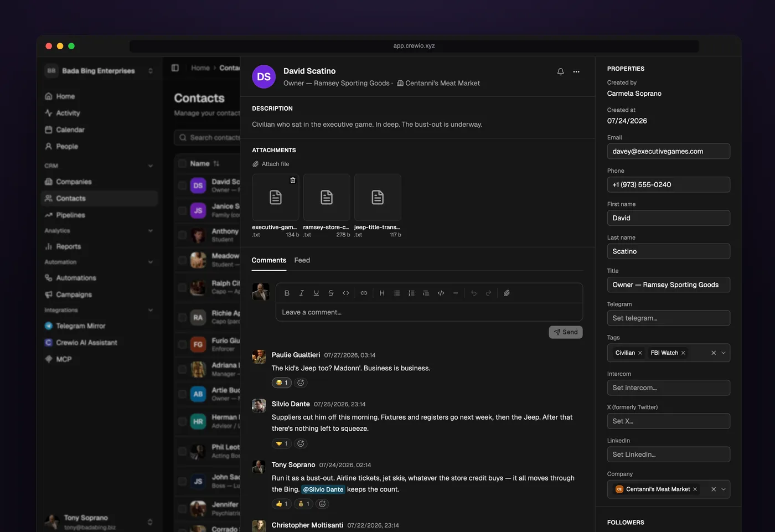The image size is (775, 532).
Task: Click Attach file under Attachments
Action: (x=271, y=164)
